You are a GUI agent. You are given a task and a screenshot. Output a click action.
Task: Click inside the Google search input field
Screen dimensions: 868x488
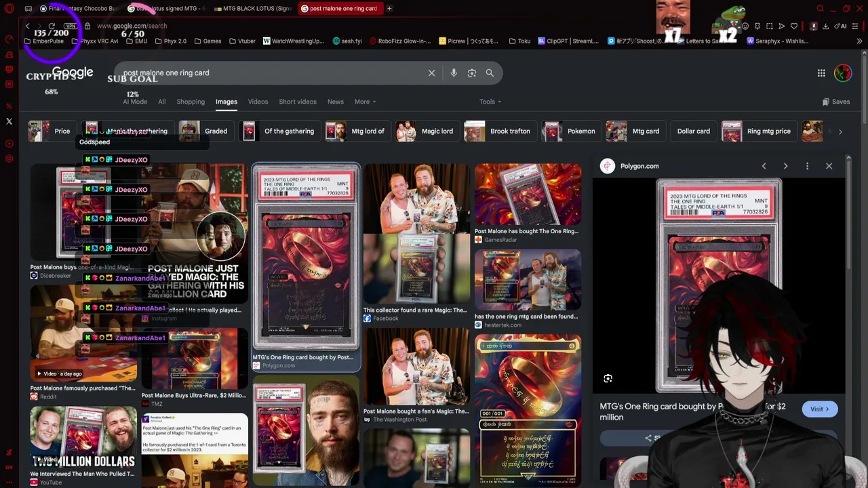(x=271, y=73)
